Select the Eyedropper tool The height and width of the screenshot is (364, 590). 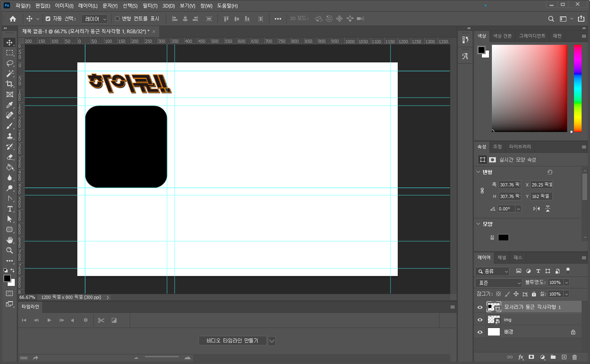click(9, 105)
